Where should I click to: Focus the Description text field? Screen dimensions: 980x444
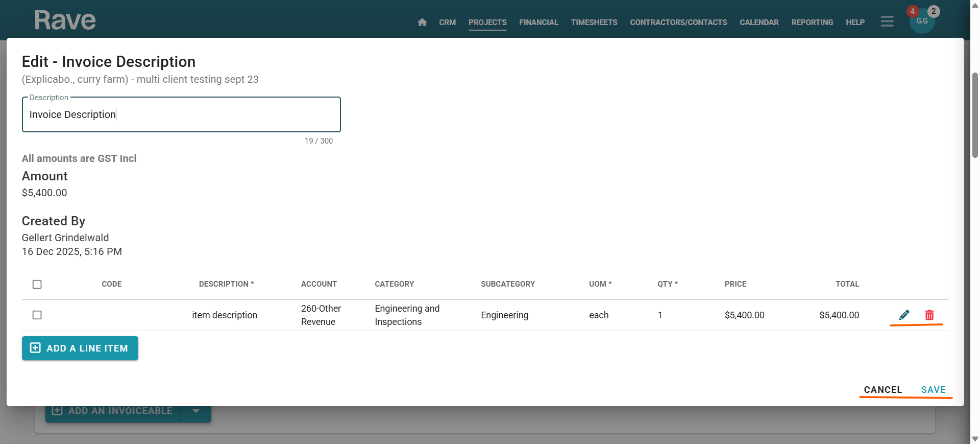[x=181, y=114]
